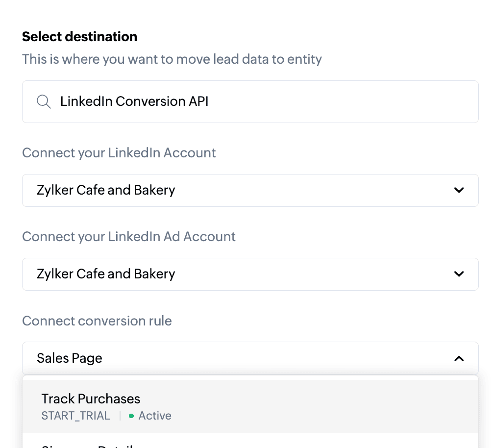Click Zylker Cafe and Bakery in LinkedIn Account field
Viewport: 493px width, 448px height.
pyautogui.click(x=106, y=190)
